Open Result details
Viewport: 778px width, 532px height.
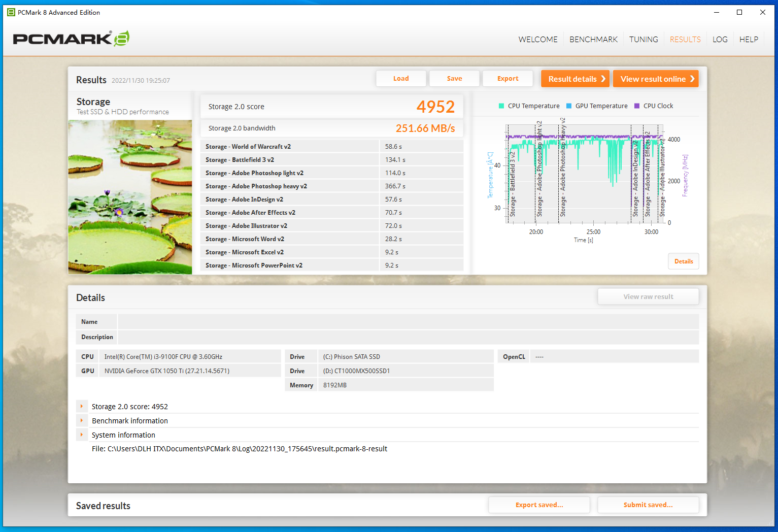tap(575, 79)
